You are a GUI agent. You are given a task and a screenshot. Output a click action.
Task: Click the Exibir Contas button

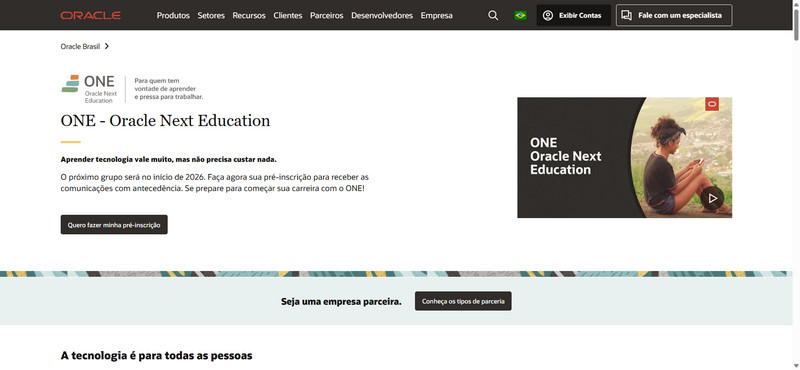573,15
